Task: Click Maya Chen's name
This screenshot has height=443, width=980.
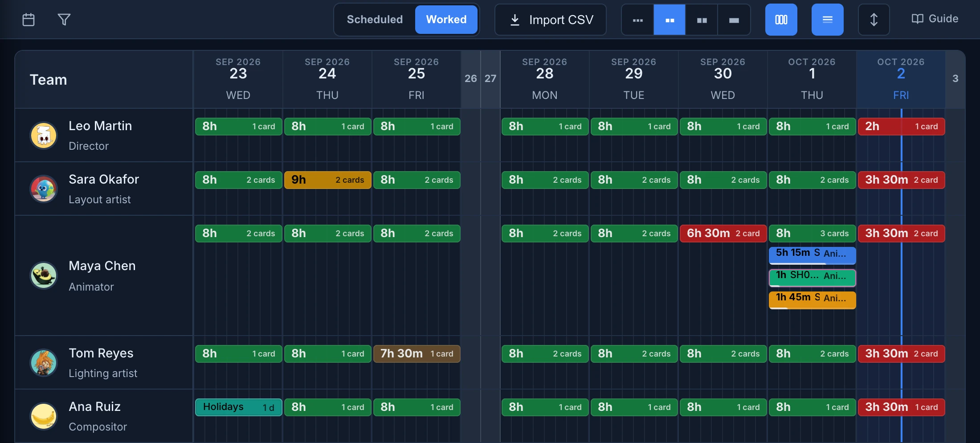Action: click(102, 266)
